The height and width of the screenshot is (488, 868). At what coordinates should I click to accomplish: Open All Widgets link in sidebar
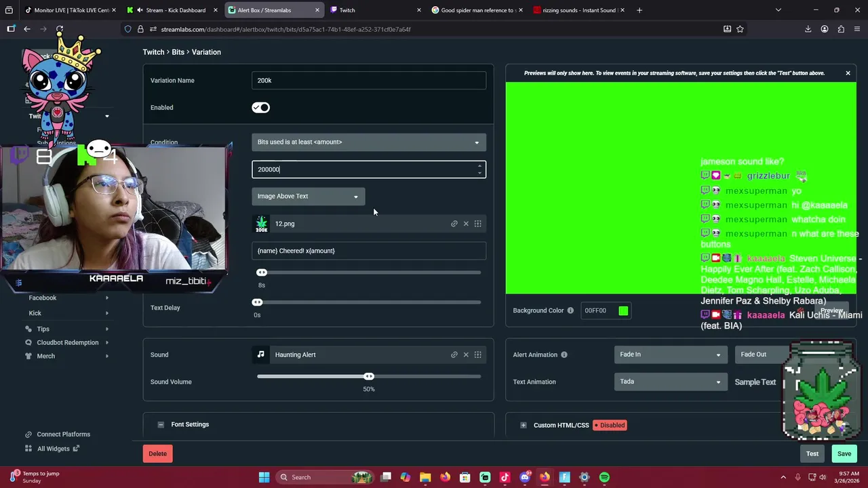pyautogui.click(x=53, y=449)
